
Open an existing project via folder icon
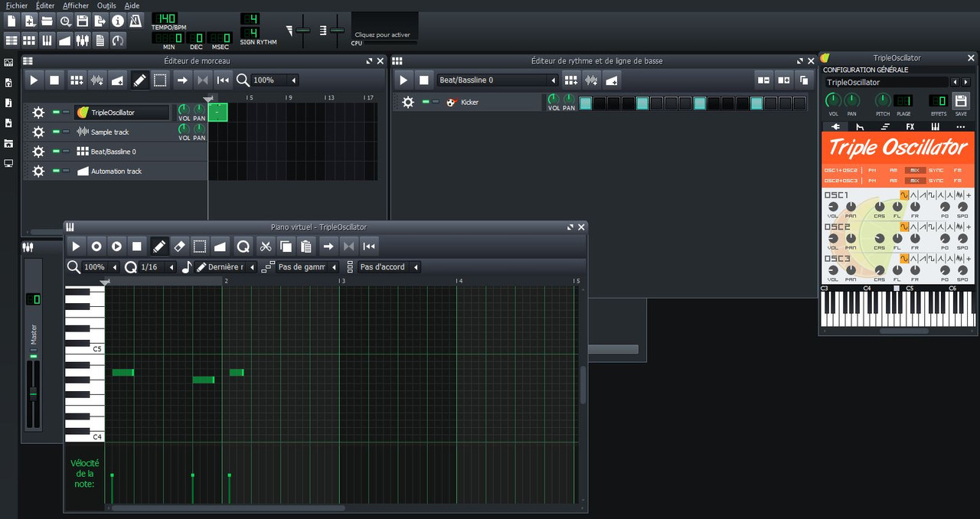(x=47, y=21)
